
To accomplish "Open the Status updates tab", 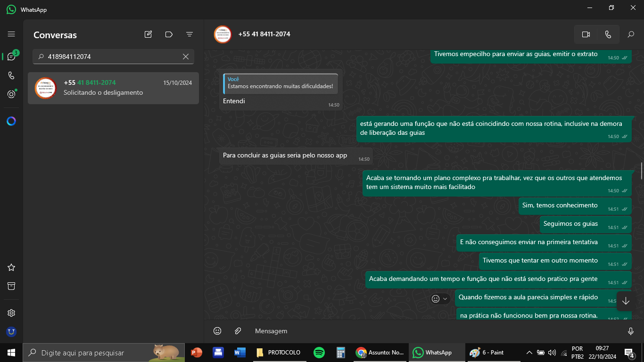I will point(11,94).
